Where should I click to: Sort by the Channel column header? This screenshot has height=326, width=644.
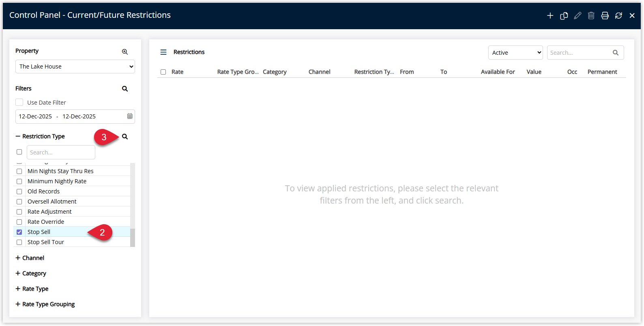(x=320, y=72)
